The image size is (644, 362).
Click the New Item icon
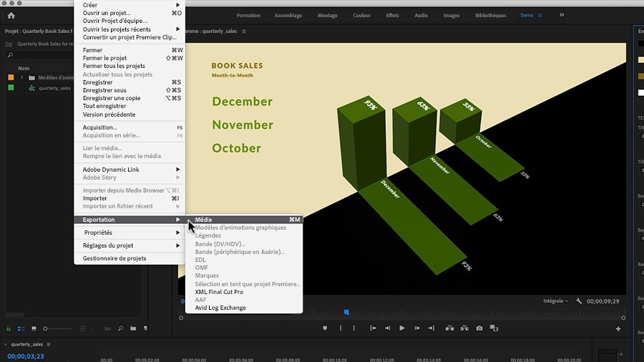pyautogui.click(x=145, y=328)
